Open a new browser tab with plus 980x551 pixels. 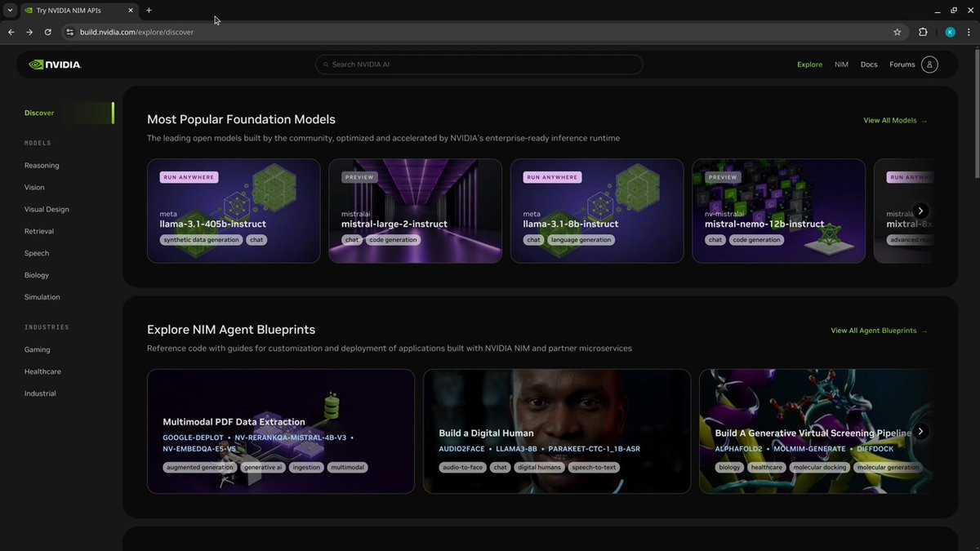tap(149, 11)
